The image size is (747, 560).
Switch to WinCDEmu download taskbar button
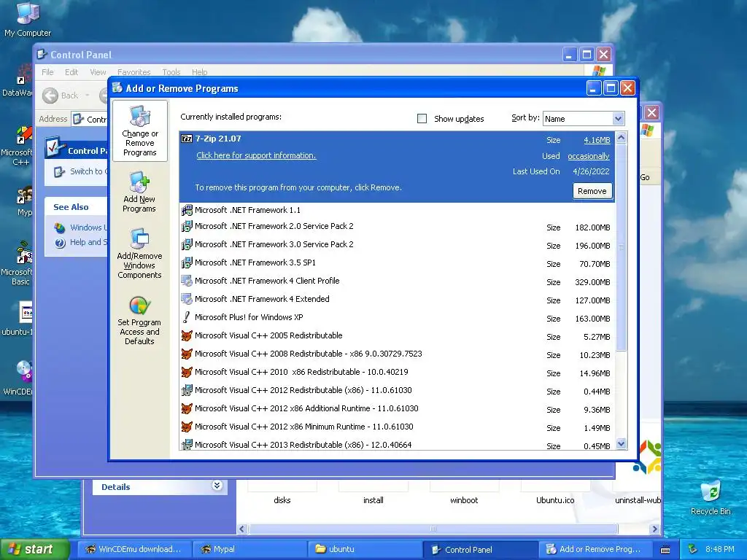pyautogui.click(x=134, y=549)
